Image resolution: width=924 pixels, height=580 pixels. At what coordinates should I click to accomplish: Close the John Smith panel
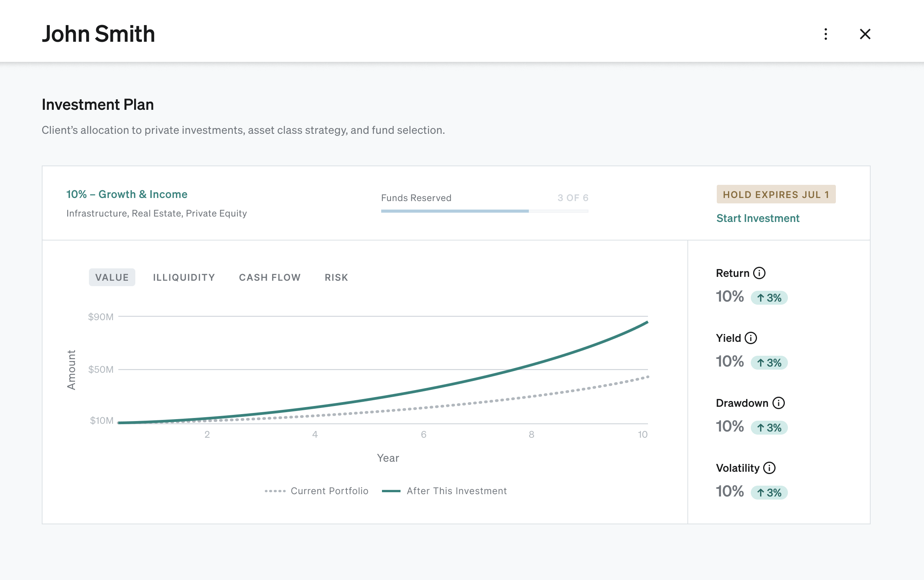(x=865, y=34)
